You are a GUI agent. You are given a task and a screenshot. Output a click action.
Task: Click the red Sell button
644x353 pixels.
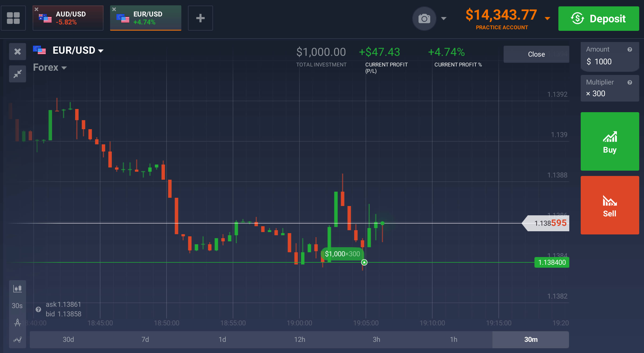point(609,205)
